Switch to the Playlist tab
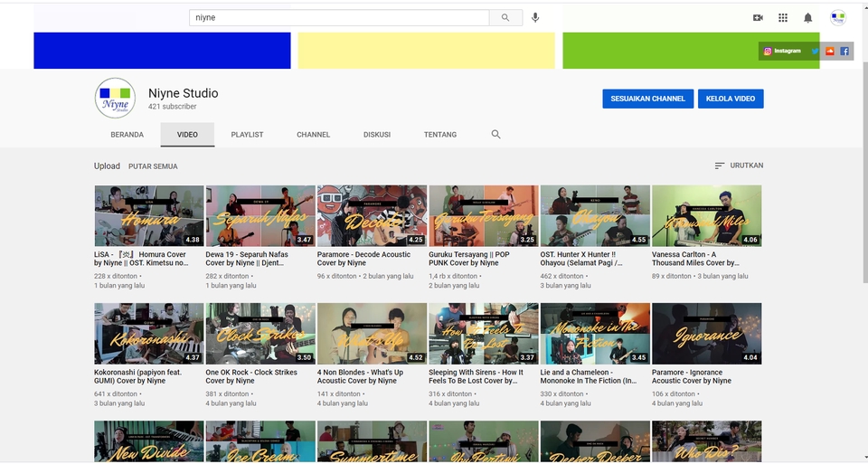 [x=247, y=135]
